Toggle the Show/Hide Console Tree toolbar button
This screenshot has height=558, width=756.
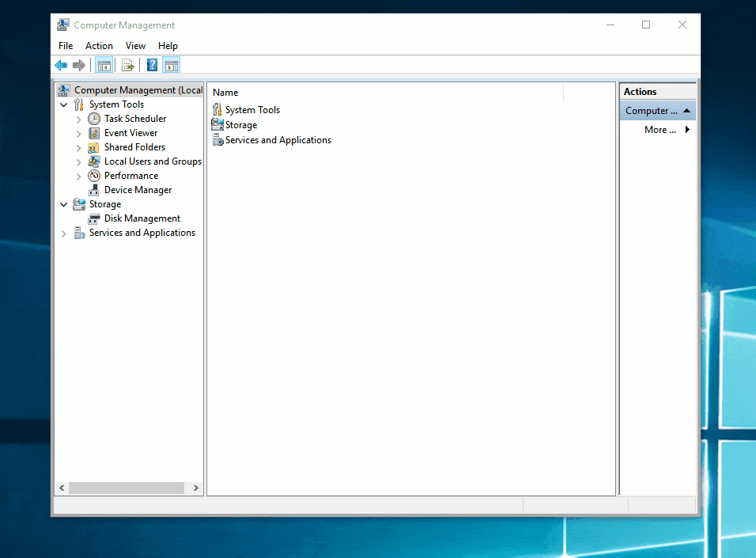(x=104, y=65)
